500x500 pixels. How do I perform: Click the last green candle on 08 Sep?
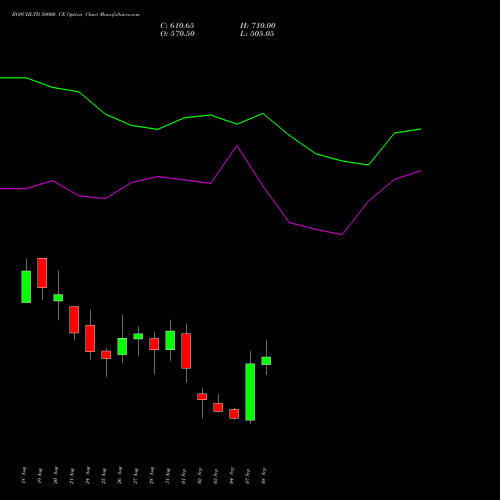pyautogui.click(x=266, y=361)
